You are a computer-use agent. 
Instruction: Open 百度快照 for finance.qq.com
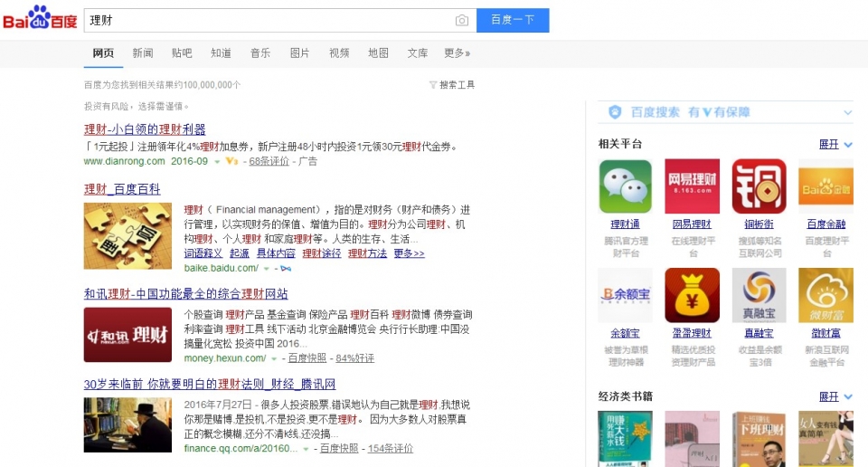[x=339, y=449]
